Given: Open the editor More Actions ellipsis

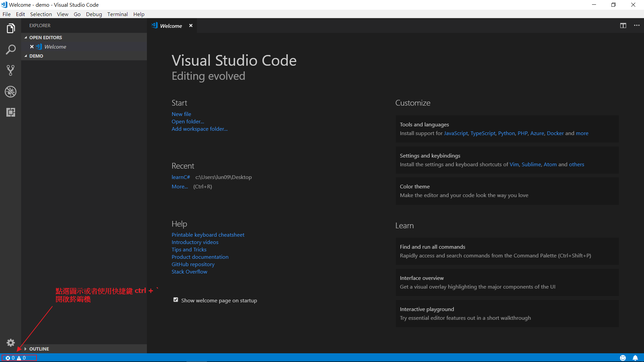Looking at the screenshot, I should (x=637, y=25).
